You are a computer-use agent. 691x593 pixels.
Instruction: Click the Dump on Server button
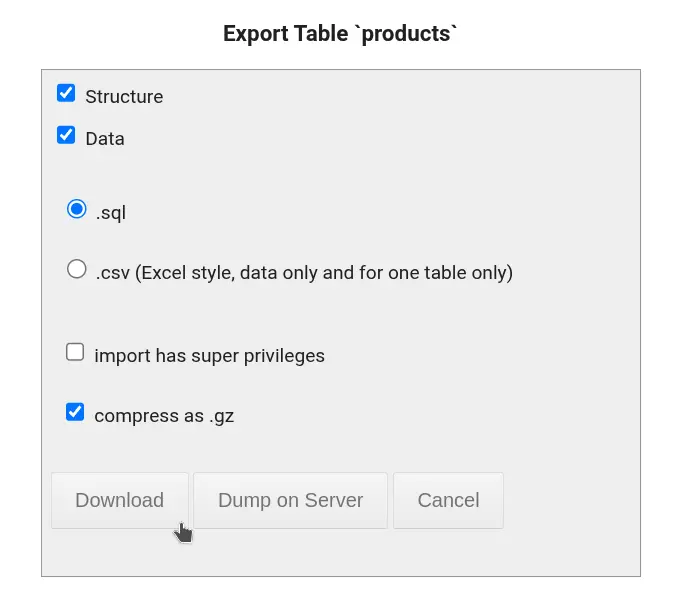290,500
